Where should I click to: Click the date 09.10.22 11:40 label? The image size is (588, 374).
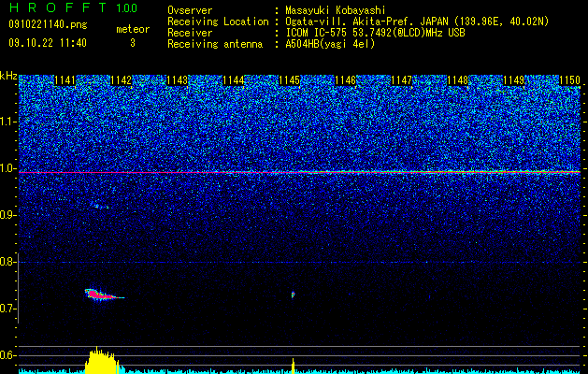pos(48,43)
